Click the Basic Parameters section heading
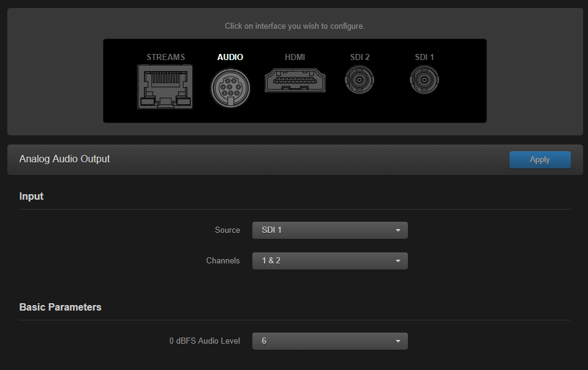 [x=60, y=307]
